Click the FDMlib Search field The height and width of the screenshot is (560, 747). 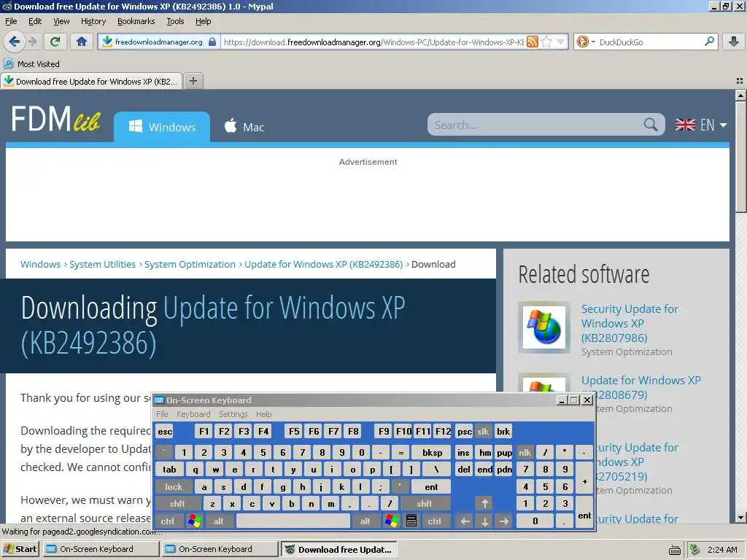point(536,125)
